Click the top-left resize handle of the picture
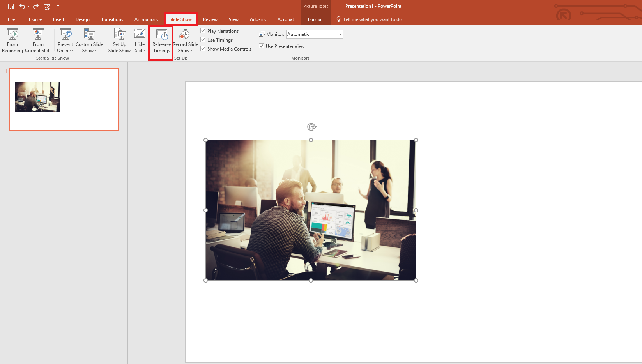Image resolution: width=642 pixels, height=364 pixels. pos(206,140)
